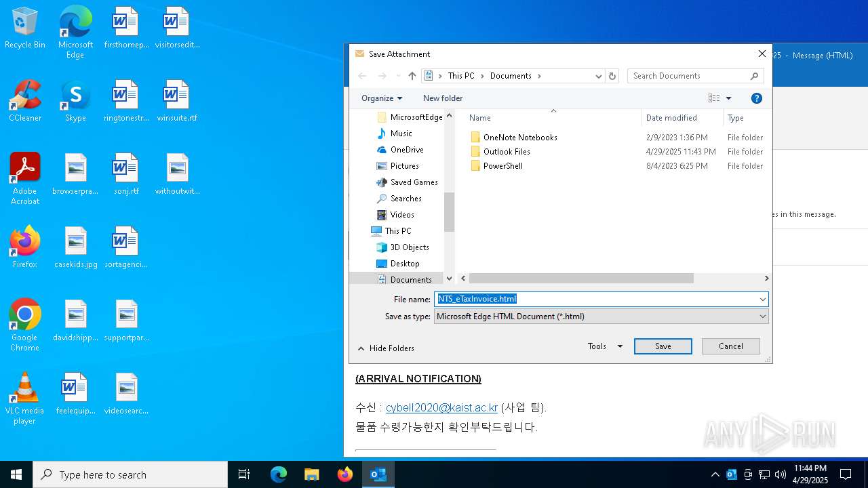The width and height of the screenshot is (868, 488).
Task: Launch Microsoft Edge from desktop shortcut
Action: pyautogui.click(x=75, y=33)
